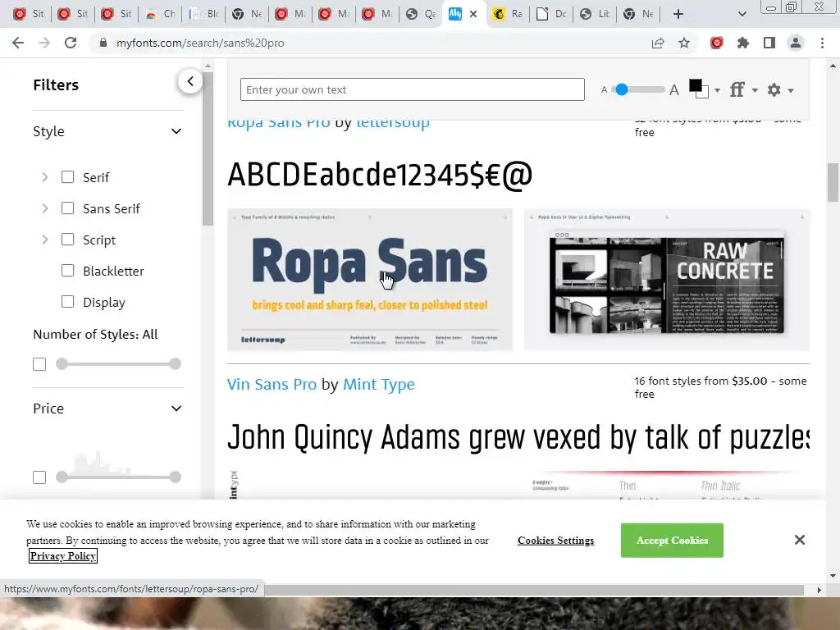Open ff features dropdown arrow
Screen dimensions: 840x630
pyautogui.click(x=755, y=90)
